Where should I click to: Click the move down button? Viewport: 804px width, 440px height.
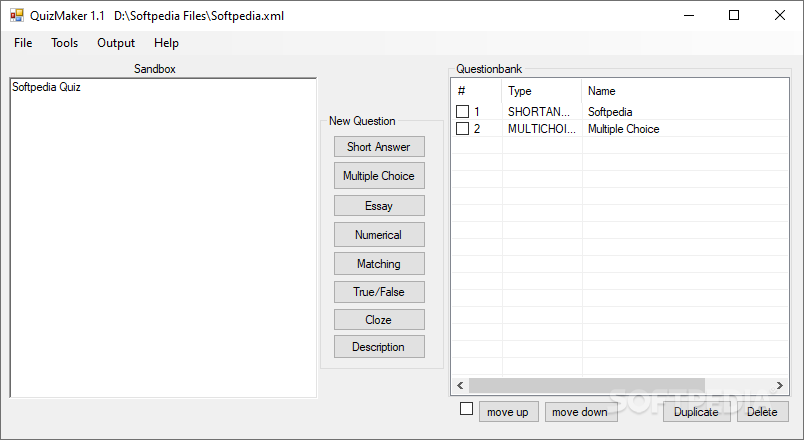click(x=580, y=412)
